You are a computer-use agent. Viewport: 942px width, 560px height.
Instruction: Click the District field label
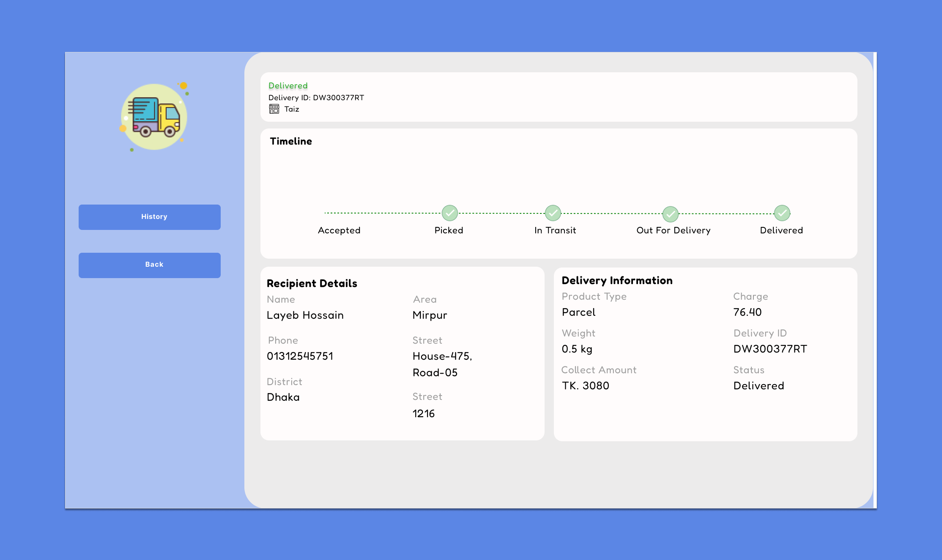click(285, 382)
